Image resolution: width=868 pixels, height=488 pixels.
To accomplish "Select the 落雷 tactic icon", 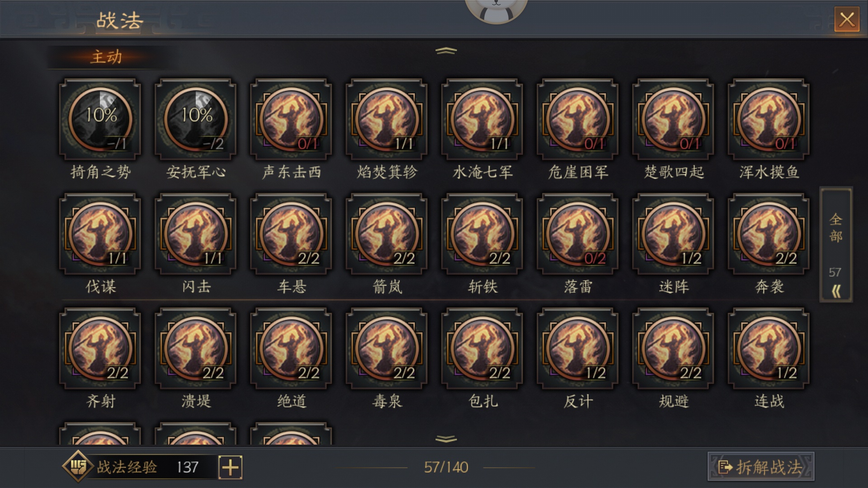I will (577, 234).
